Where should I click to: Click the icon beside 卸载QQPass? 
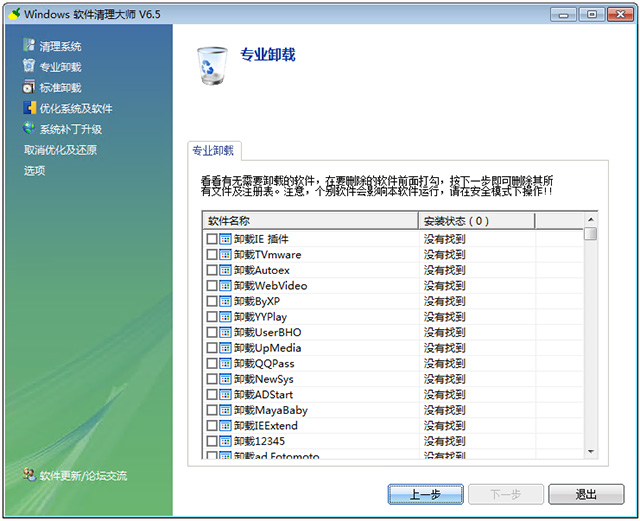(x=225, y=363)
